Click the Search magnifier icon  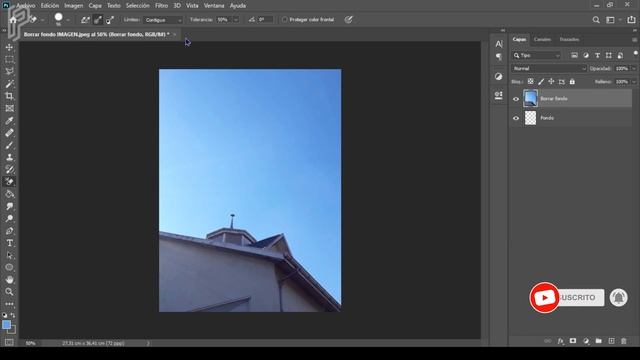596,20
